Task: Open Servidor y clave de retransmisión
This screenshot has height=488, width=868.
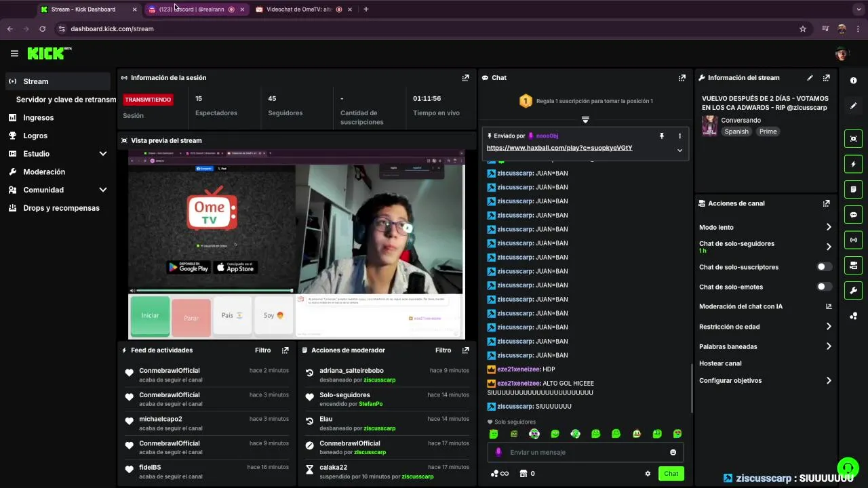Action: 66,100
